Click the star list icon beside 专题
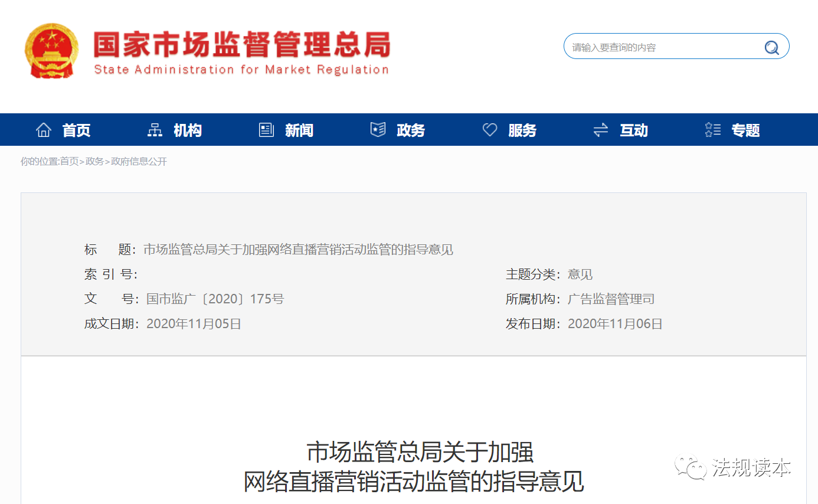This screenshot has height=504, width=818. coord(712,130)
